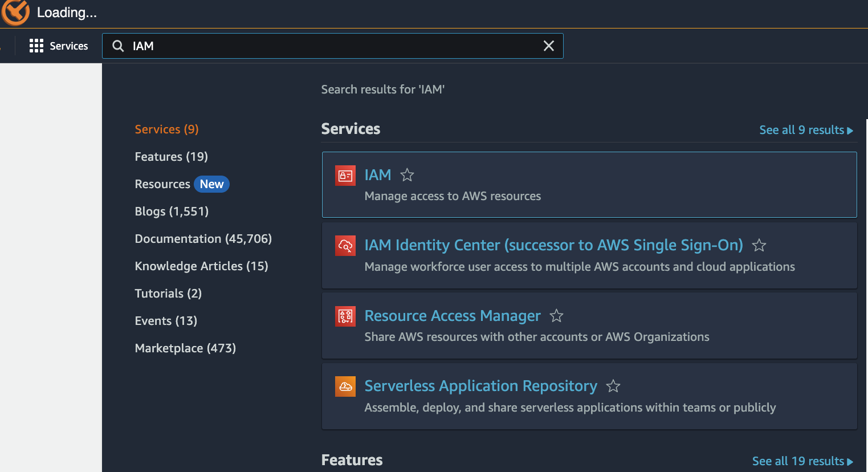The height and width of the screenshot is (472, 868).
Task: Star the Serverless Application Repository service
Action: tap(613, 386)
